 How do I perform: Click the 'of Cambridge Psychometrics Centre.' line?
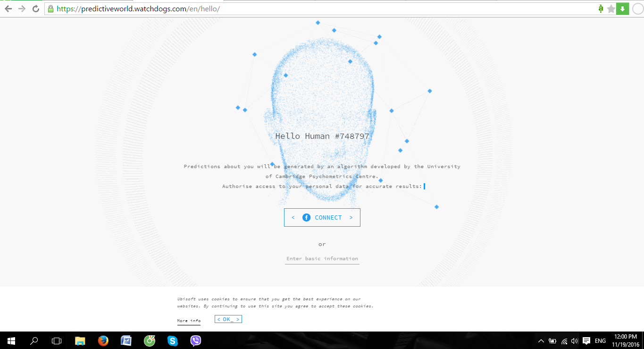coord(322,177)
